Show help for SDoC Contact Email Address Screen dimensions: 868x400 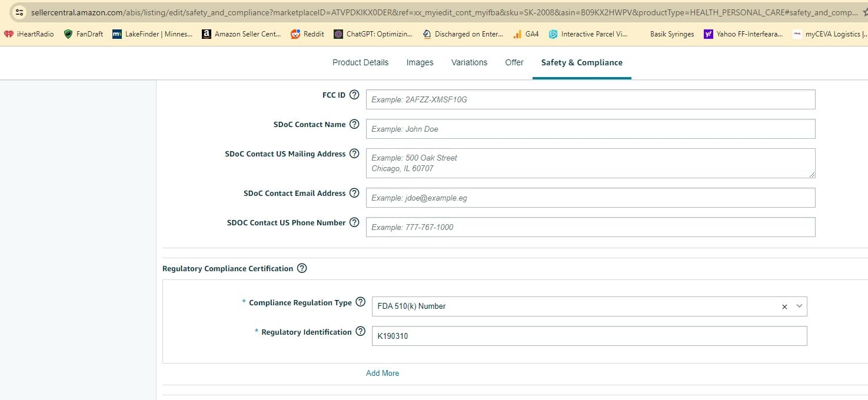(x=354, y=193)
